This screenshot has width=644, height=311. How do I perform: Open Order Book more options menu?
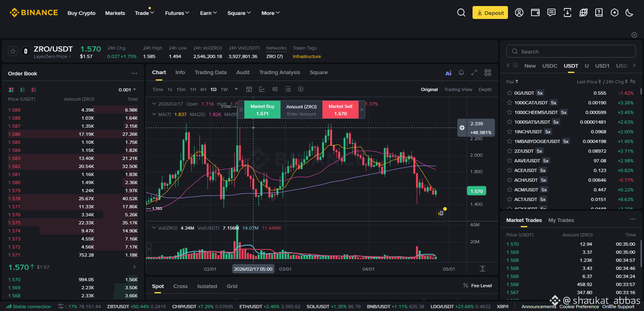[134, 73]
